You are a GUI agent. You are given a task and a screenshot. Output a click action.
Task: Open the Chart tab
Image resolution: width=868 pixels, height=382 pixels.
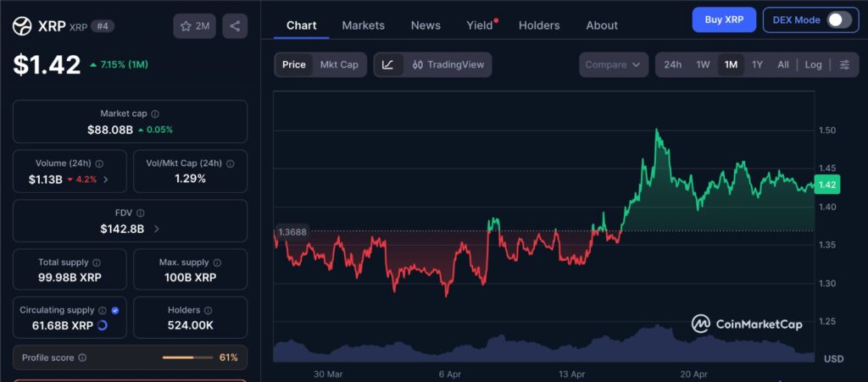pyautogui.click(x=301, y=25)
